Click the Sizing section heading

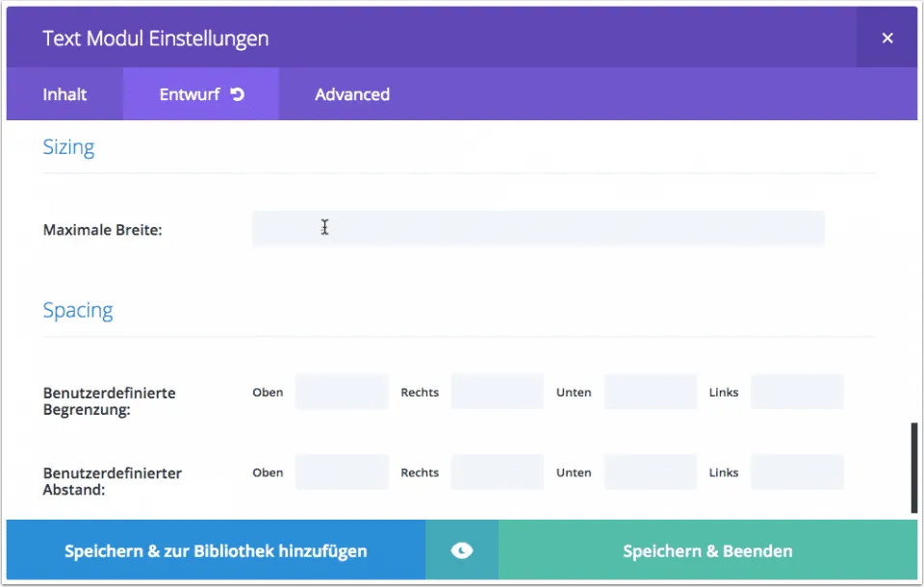click(68, 147)
